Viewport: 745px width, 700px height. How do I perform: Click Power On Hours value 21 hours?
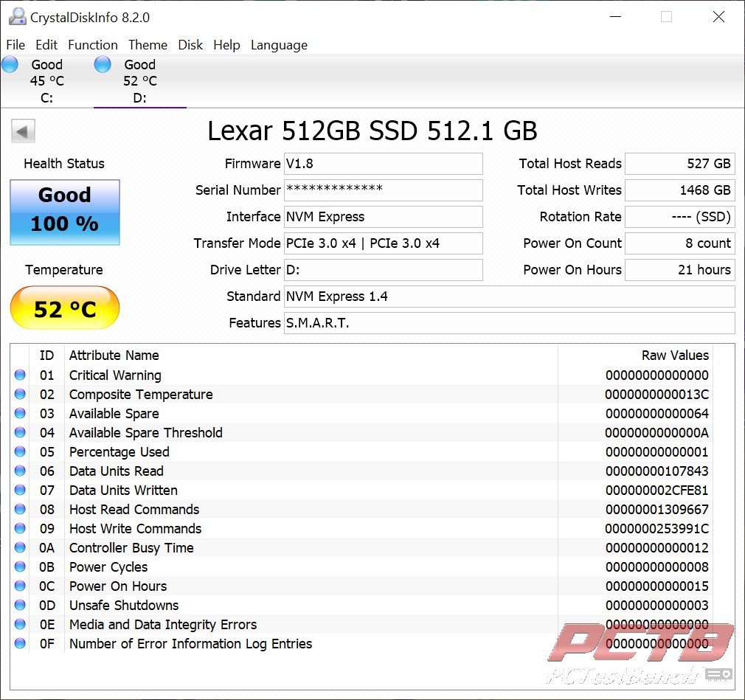680,270
